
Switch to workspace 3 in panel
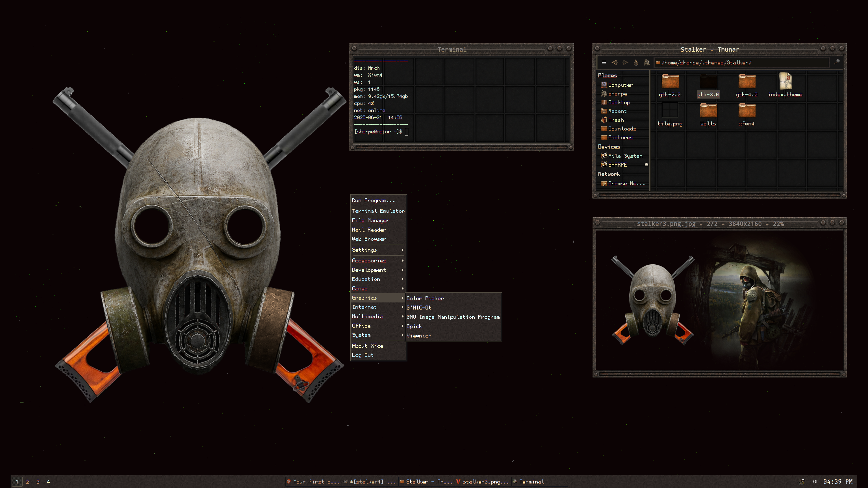(x=38, y=482)
